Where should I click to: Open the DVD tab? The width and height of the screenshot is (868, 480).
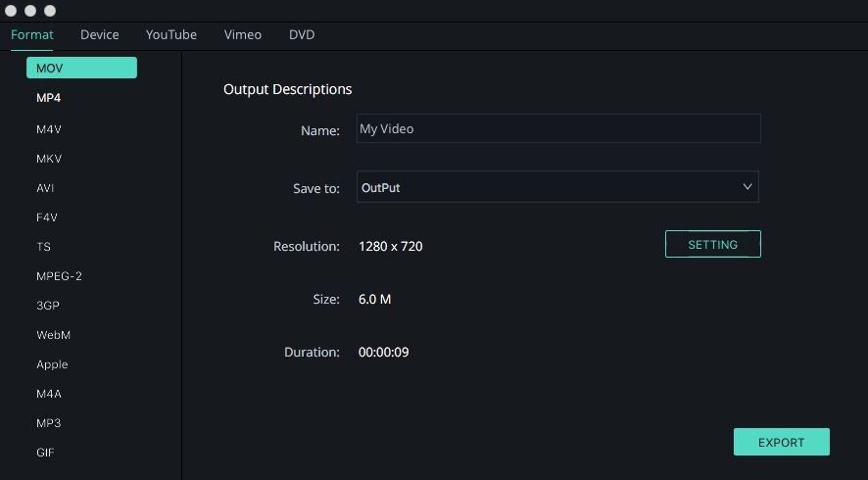click(x=302, y=34)
